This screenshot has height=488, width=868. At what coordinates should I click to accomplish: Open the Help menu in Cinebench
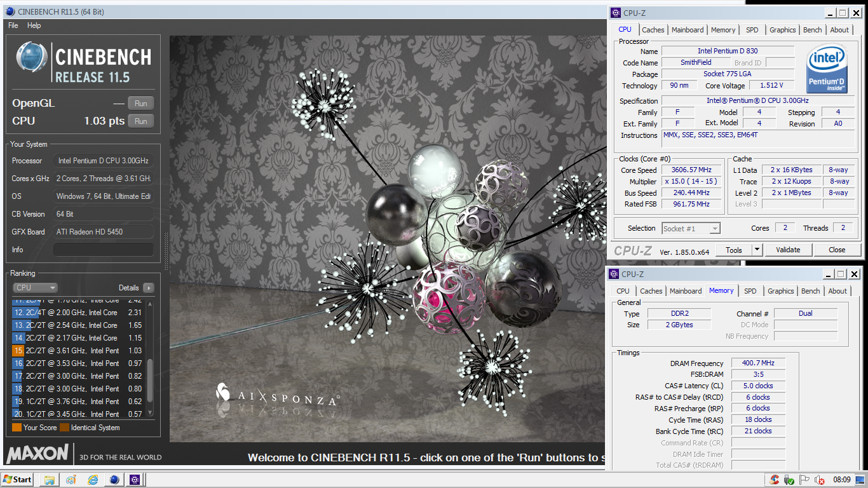(34, 25)
